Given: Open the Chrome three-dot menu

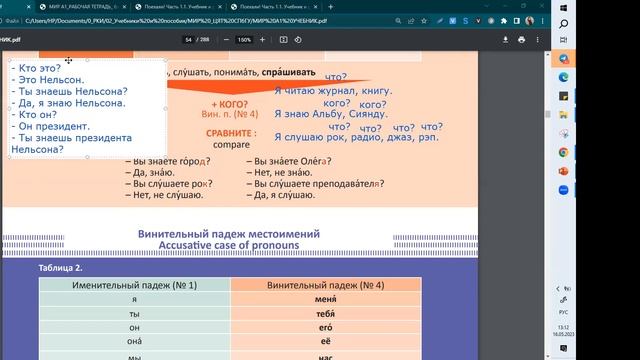Looking at the screenshot, I should (542, 21).
